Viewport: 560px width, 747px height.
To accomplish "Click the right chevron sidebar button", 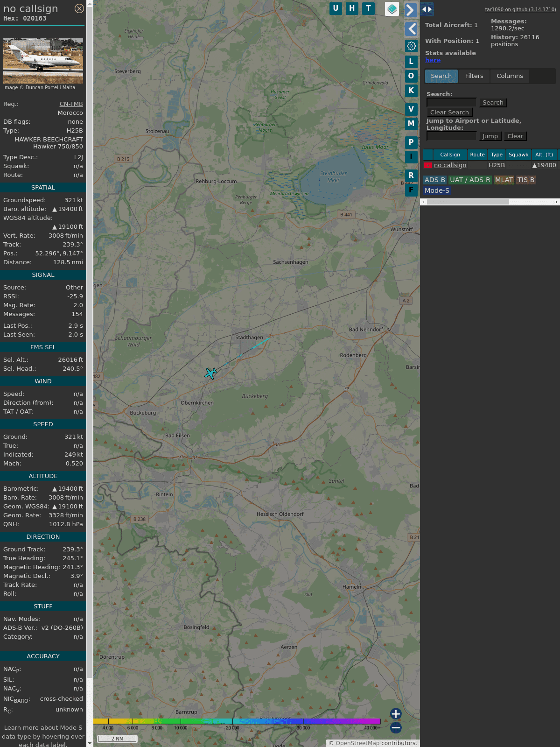I will [x=411, y=10].
